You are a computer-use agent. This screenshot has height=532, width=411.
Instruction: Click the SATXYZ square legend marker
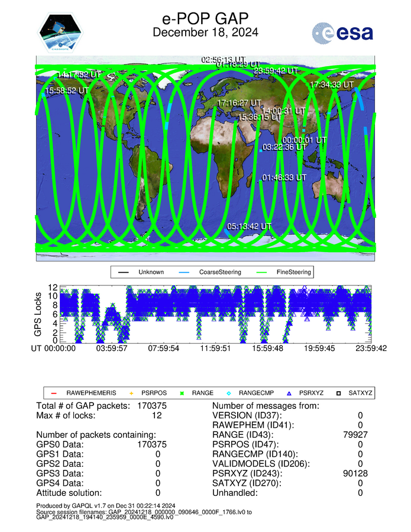(x=341, y=393)
